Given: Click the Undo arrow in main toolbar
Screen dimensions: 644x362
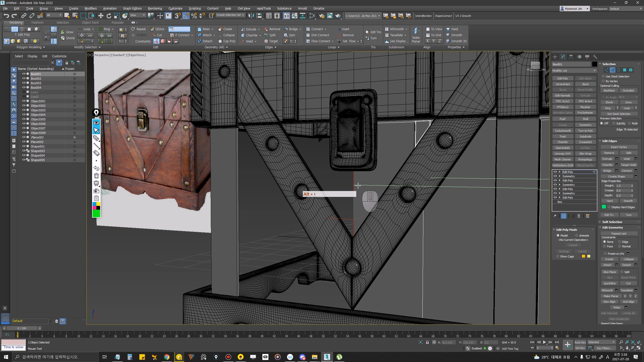Looking at the screenshot, I should (x=6, y=16).
